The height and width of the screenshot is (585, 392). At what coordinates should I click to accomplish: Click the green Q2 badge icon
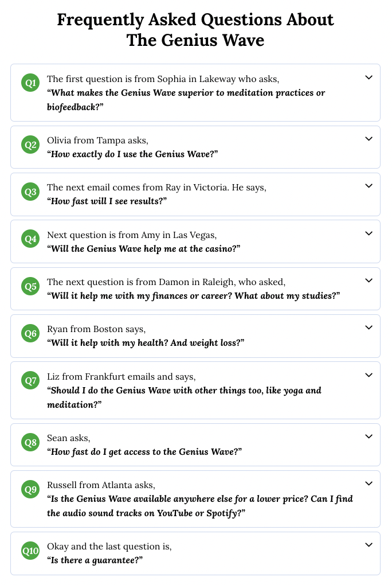pos(30,145)
